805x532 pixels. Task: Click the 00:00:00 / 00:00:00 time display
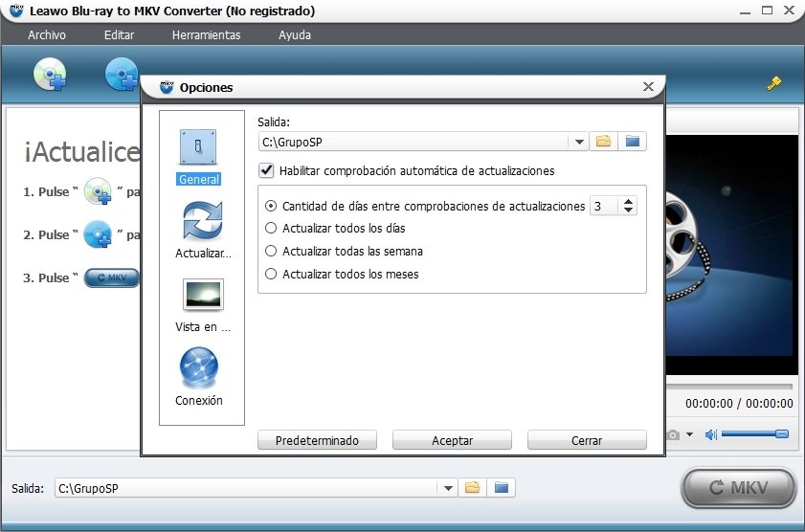click(739, 403)
